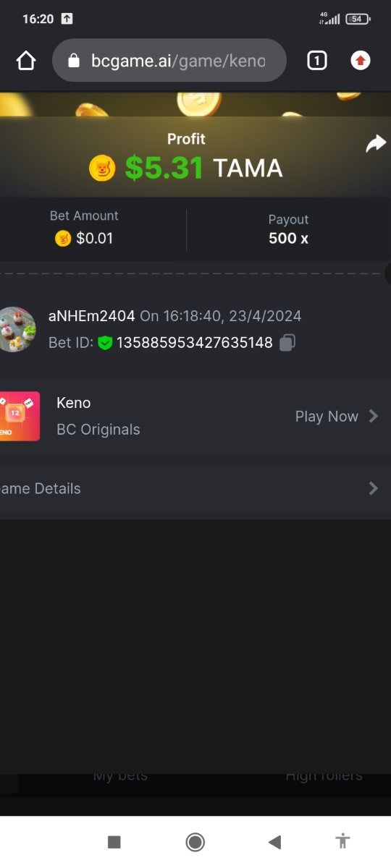This screenshot has width=391, height=868.
Task: Tap the Play Now chevron arrow
Action: coord(374,416)
